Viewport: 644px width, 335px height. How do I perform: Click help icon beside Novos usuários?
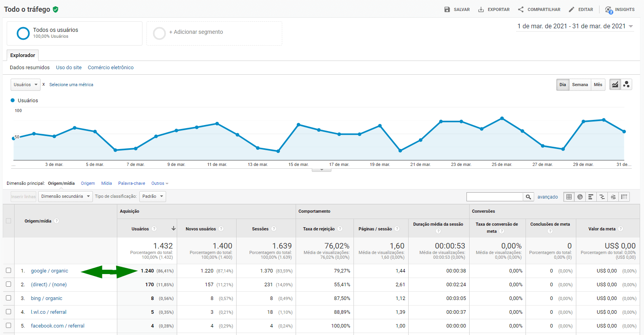click(x=221, y=229)
